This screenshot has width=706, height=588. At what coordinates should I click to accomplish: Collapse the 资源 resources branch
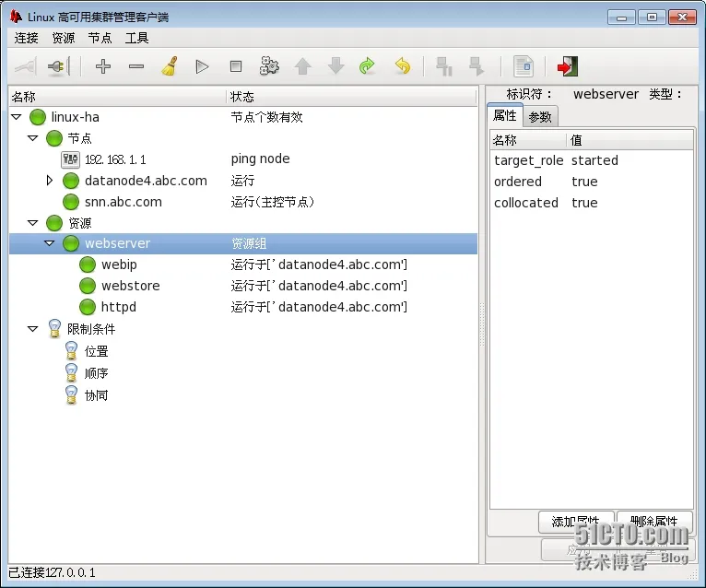pos(33,223)
